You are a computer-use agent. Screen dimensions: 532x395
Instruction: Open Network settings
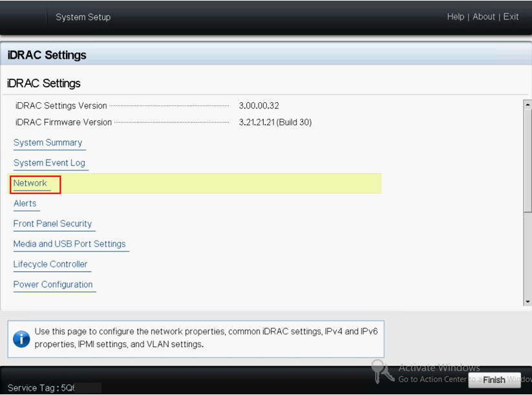coord(30,183)
